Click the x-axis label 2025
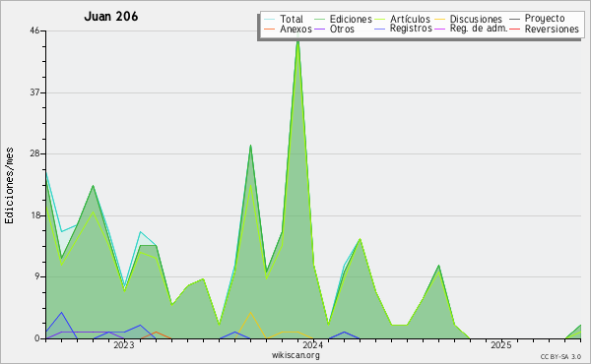Image resolution: width=591 pixels, height=364 pixels. (x=501, y=345)
